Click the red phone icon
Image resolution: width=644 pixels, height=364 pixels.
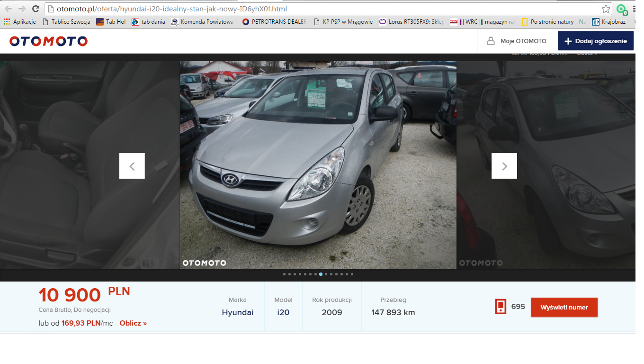coord(501,307)
